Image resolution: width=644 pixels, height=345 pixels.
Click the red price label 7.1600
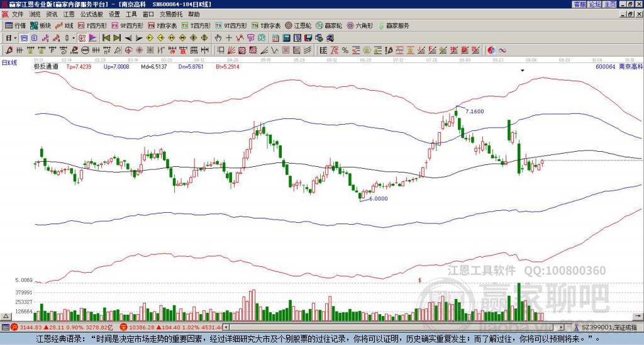pyautogui.click(x=475, y=111)
